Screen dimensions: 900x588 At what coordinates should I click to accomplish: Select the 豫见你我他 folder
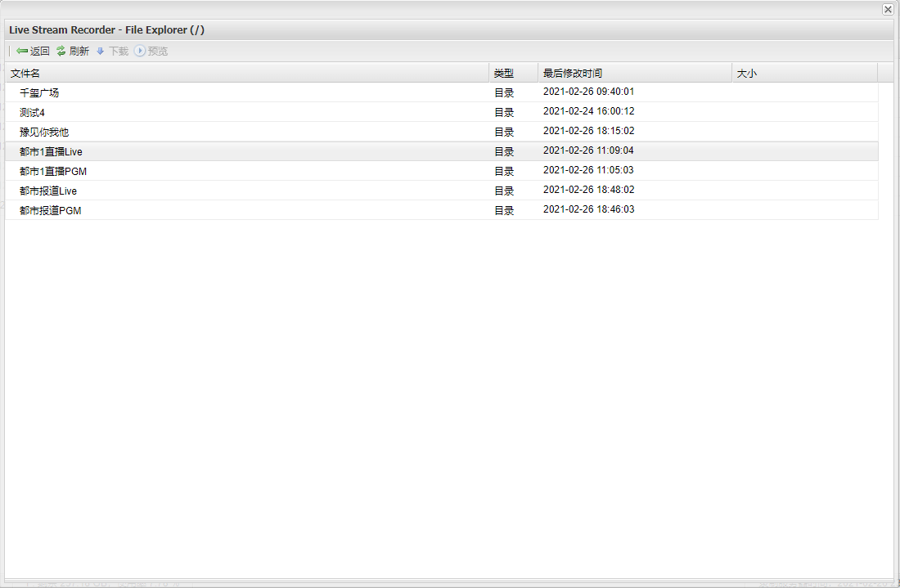(44, 132)
